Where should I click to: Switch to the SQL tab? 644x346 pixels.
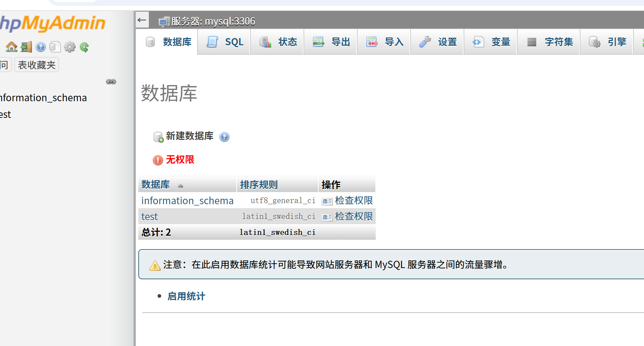(x=224, y=42)
